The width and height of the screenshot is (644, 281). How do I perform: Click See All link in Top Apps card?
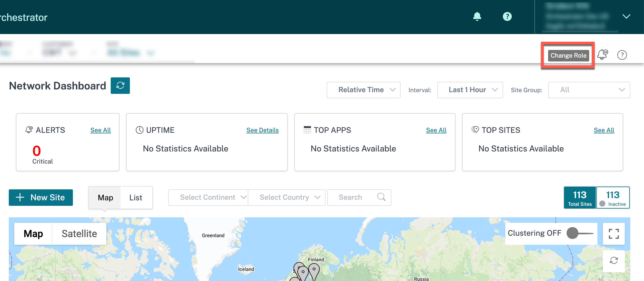(436, 130)
